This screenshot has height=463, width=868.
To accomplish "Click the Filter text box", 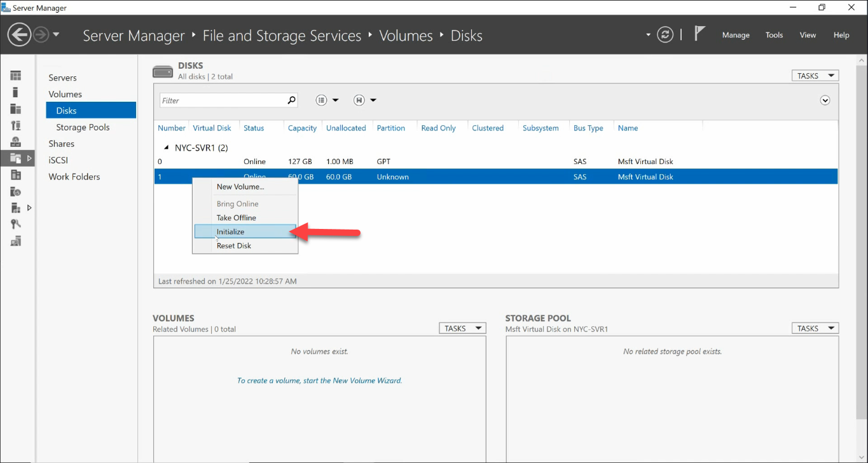I will pyautogui.click(x=222, y=100).
